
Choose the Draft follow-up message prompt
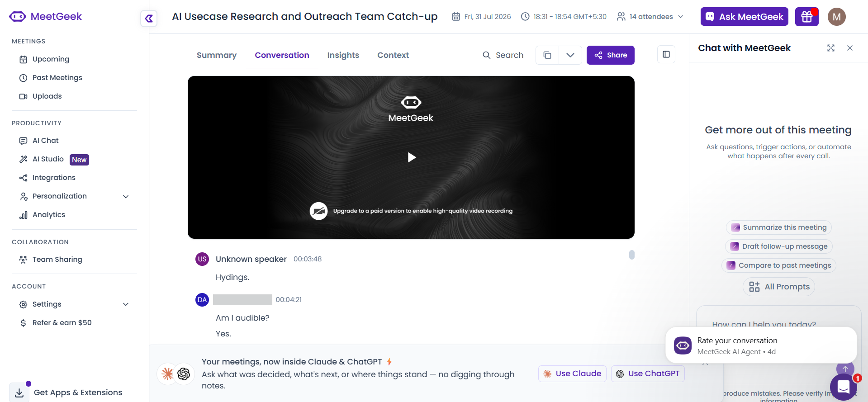click(779, 246)
